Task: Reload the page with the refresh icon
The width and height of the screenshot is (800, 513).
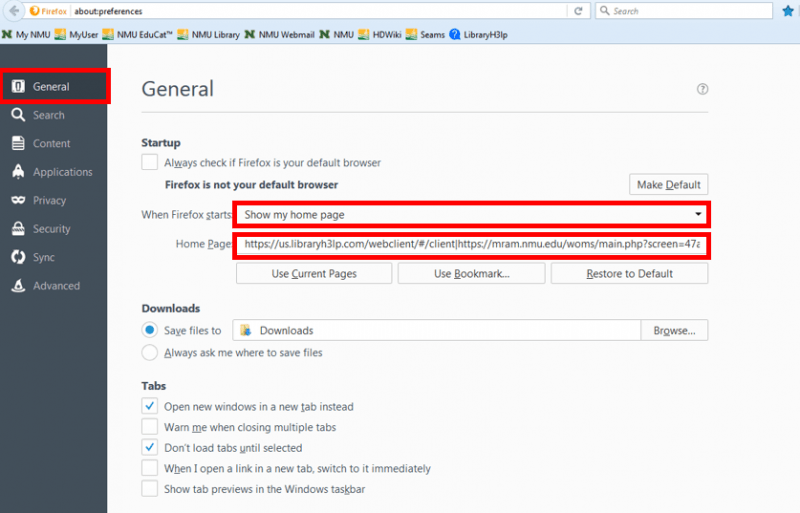Action: coord(578,11)
